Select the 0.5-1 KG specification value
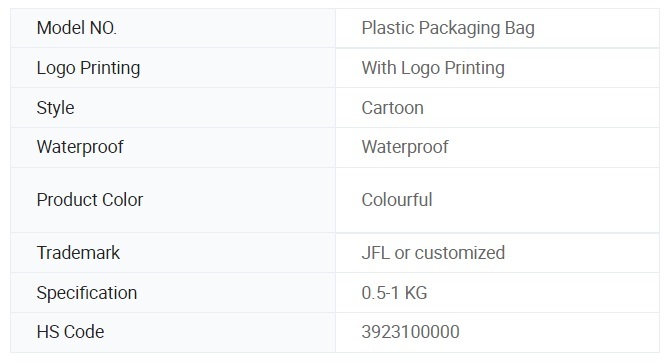 pos(394,293)
